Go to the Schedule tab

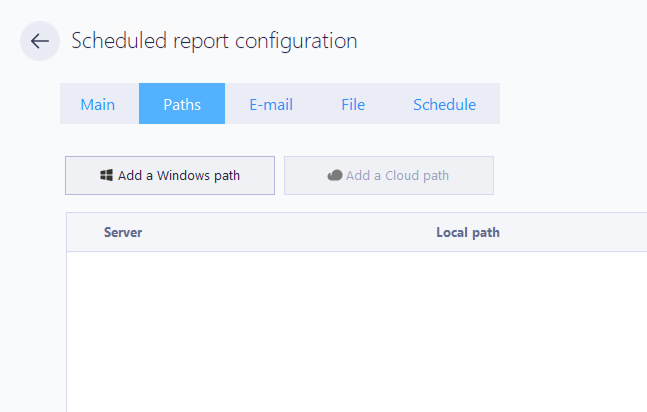[x=444, y=104]
